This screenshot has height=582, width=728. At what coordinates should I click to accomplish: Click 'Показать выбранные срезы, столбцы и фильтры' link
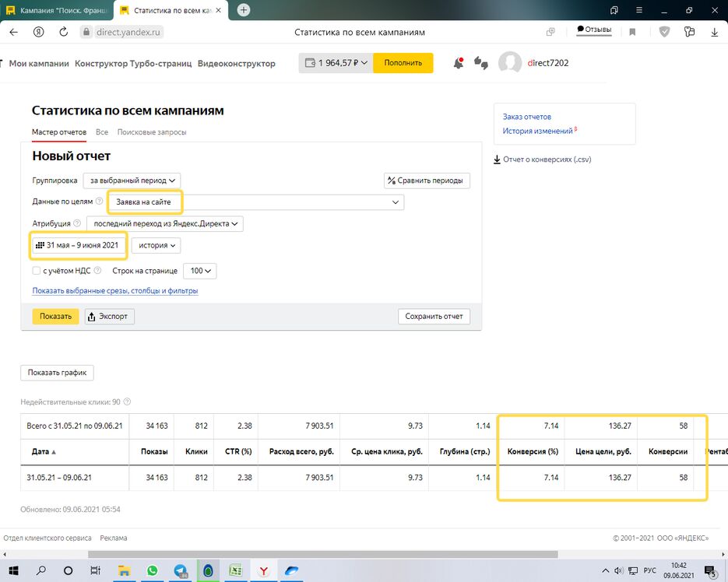click(115, 291)
